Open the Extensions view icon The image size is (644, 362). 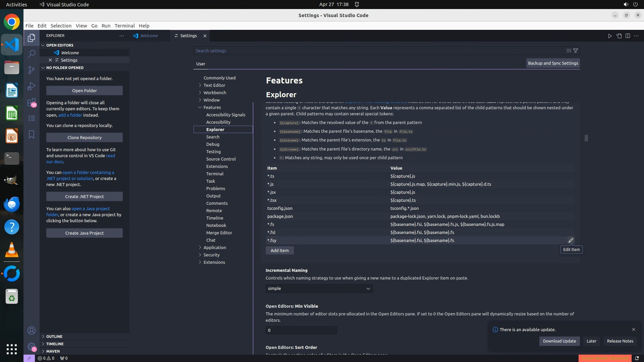click(32, 102)
